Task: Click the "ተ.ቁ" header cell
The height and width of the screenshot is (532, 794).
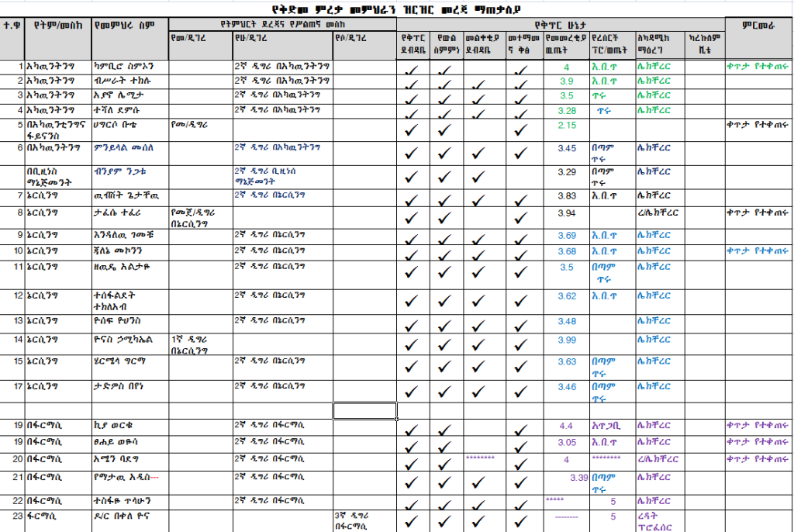Action: [x=12, y=24]
